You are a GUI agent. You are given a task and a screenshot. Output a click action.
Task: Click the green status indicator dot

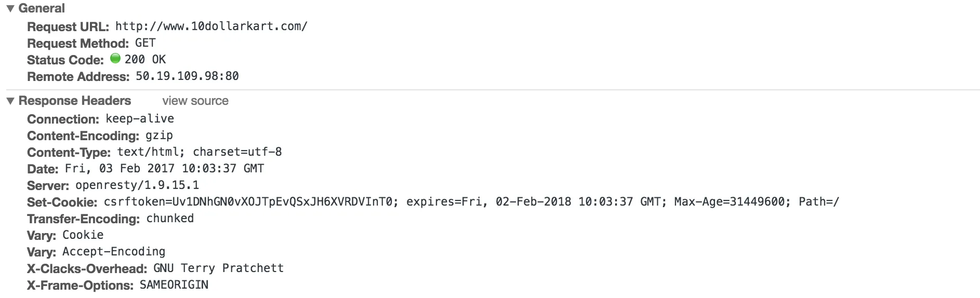pyautogui.click(x=115, y=59)
